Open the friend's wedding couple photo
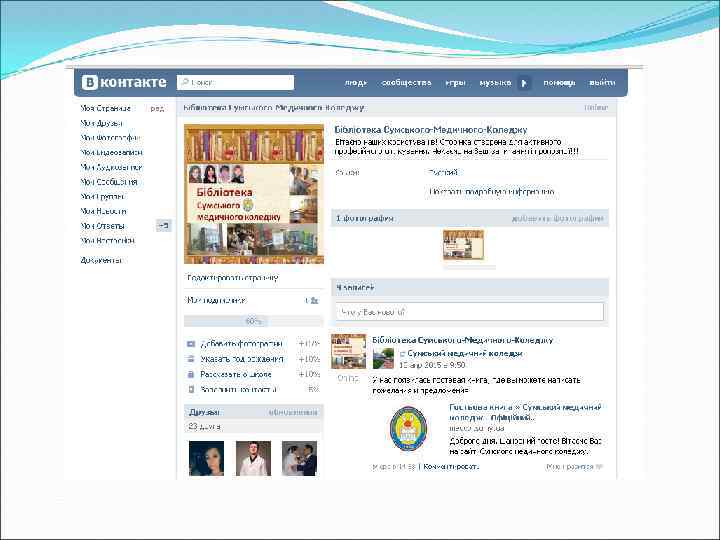Image resolution: width=720 pixels, height=540 pixels. point(299,458)
